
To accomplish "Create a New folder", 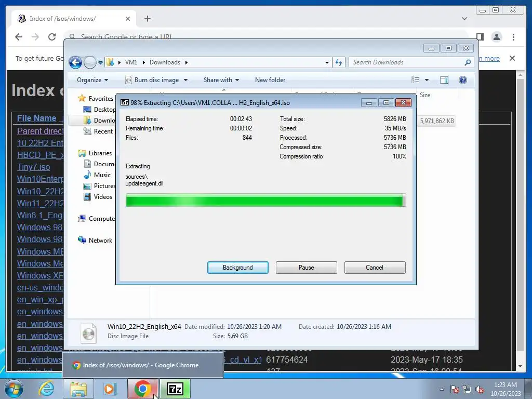I will 270,80.
